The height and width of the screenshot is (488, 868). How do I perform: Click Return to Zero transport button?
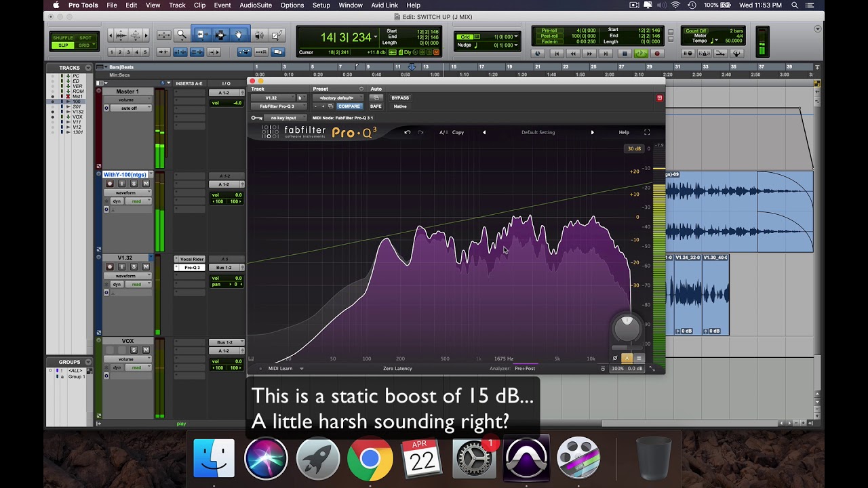[x=556, y=54]
